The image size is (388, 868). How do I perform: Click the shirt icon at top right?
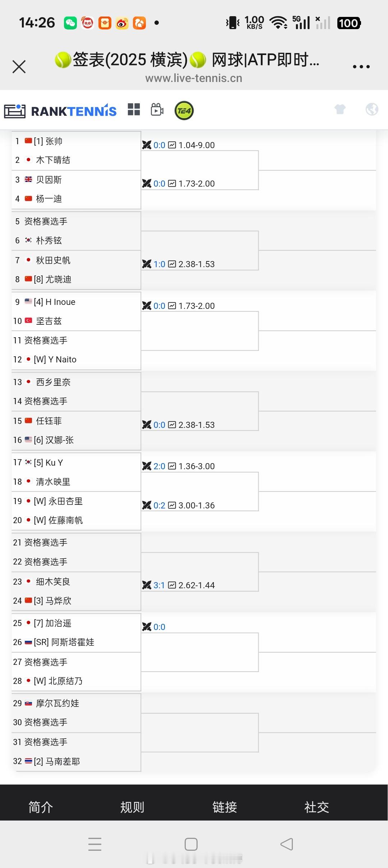pyautogui.click(x=340, y=110)
